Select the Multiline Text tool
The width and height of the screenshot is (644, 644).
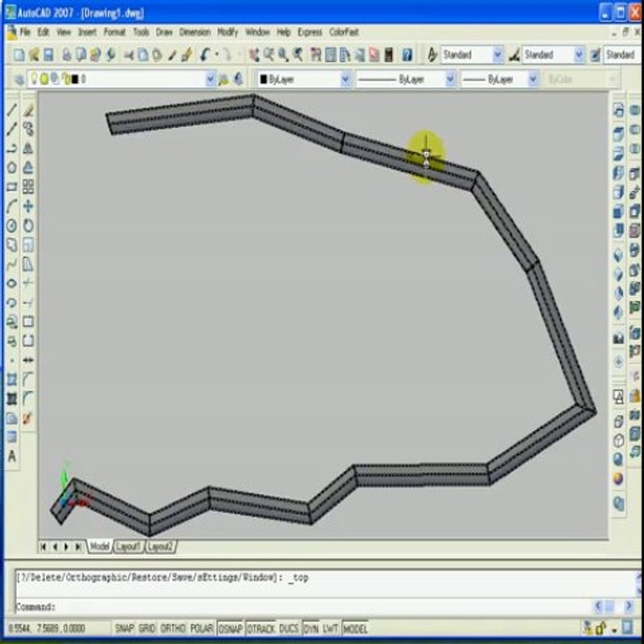[x=12, y=456]
